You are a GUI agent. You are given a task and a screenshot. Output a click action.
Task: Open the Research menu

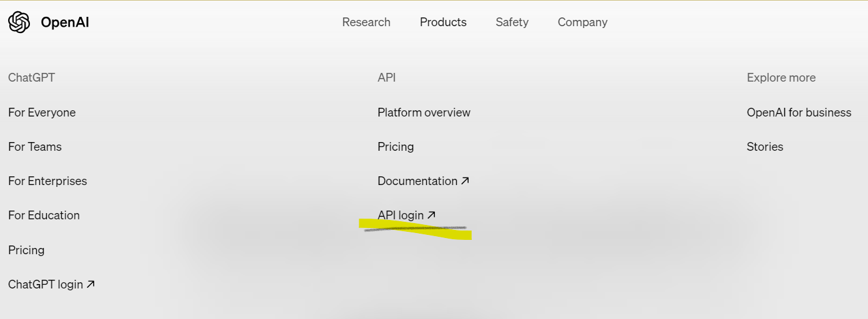(x=366, y=22)
